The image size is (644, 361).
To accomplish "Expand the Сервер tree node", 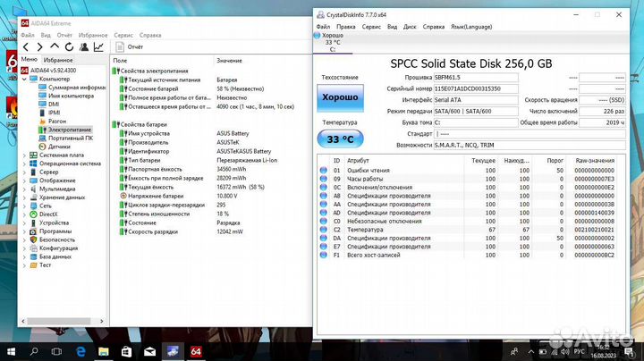I will (x=24, y=172).
